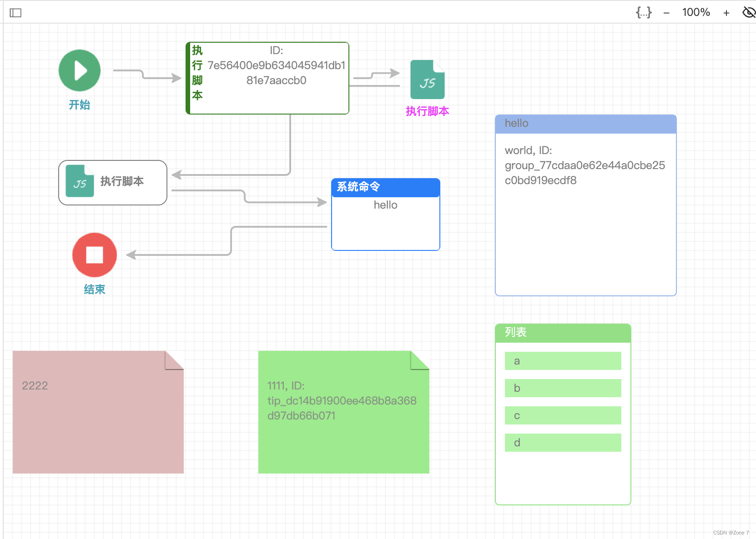Click 执行脚本 text in the rounded node
Viewport: 756px width, 539px height.
(122, 181)
